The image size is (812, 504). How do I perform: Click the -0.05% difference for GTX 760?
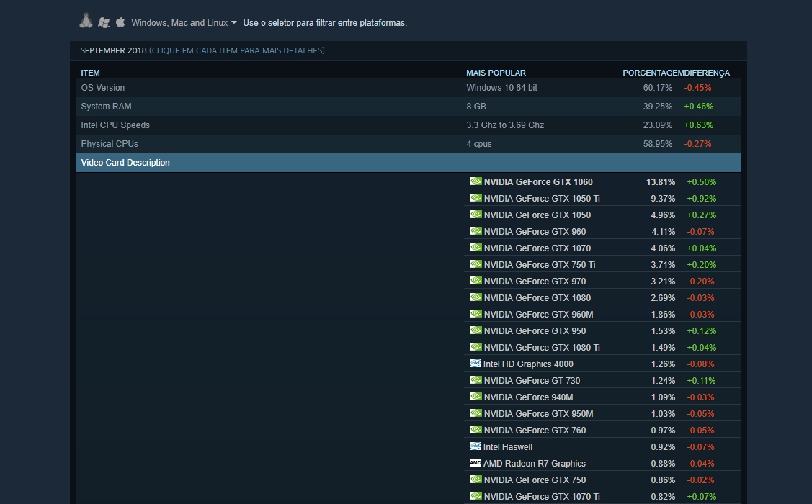pos(700,431)
